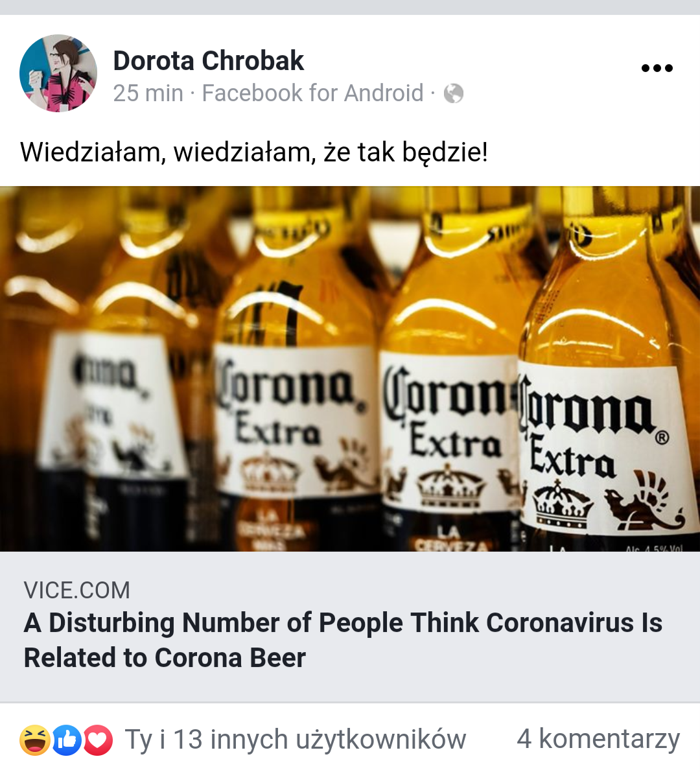This screenshot has width=700, height=772.
Task: Open the Coronavirus Corona Beer article headline
Action: coord(343,640)
